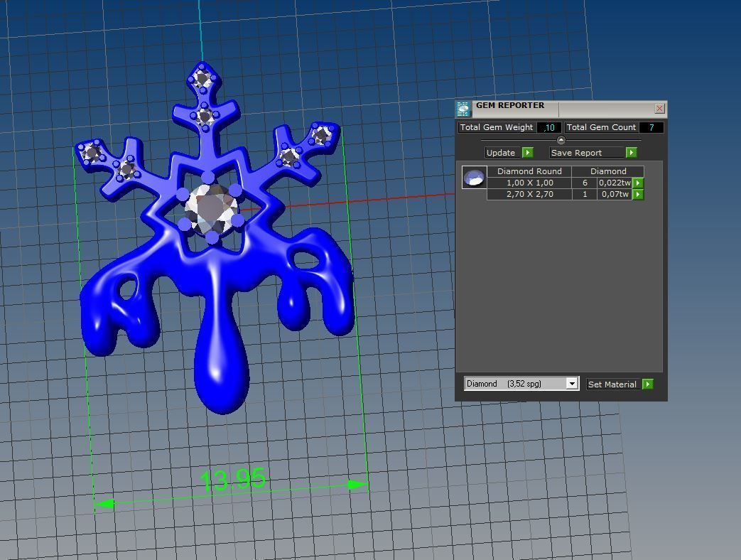
Task: Click the 'Diamond' material column header
Action: point(608,171)
